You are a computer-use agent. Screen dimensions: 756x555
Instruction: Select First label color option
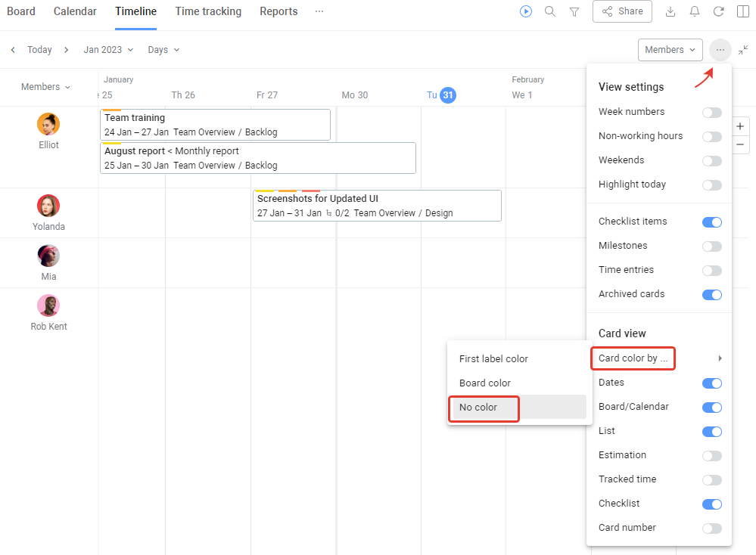coord(519,358)
